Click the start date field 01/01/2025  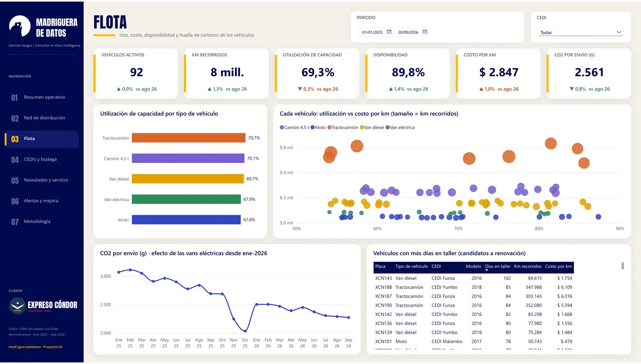tap(372, 33)
